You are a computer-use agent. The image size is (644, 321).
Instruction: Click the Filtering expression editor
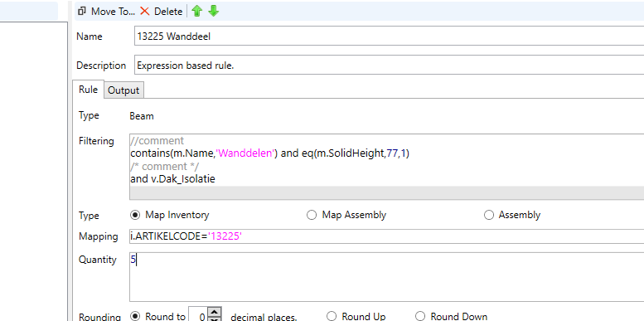click(x=386, y=167)
